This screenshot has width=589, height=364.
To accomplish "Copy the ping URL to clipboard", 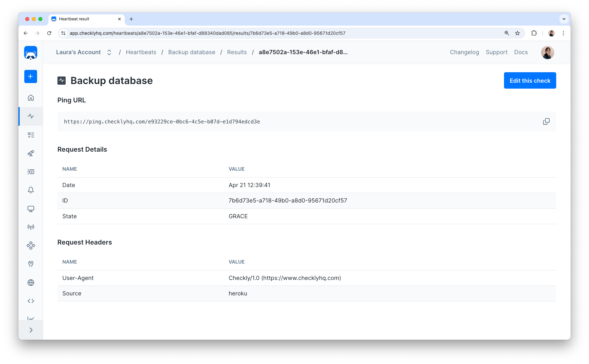I will tap(546, 121).
